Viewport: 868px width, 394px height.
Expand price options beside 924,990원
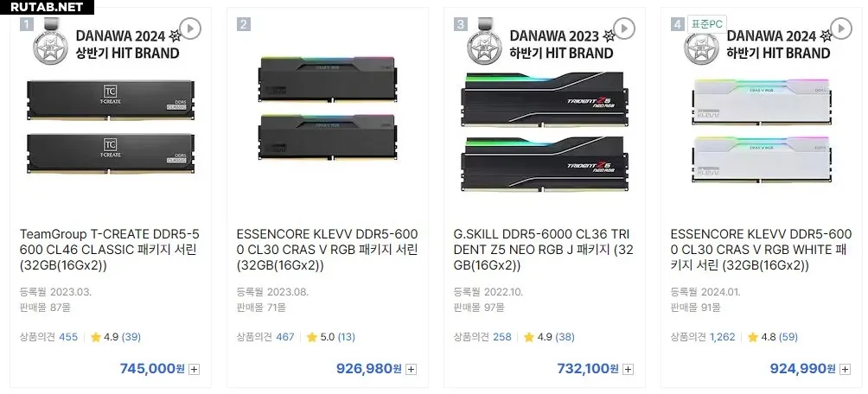click(x=845, y=369)
